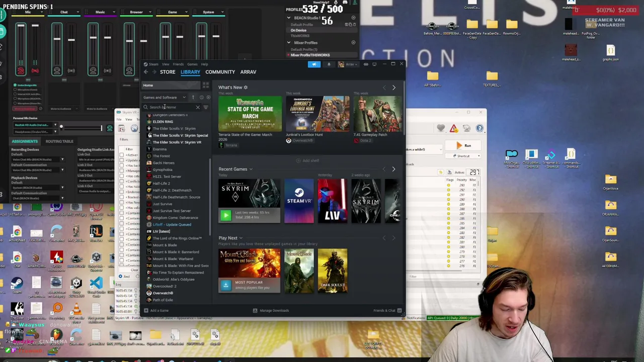644x362 pixels.
Task: Open Play Next shelf dropdown
Action: tap(240, 238)
